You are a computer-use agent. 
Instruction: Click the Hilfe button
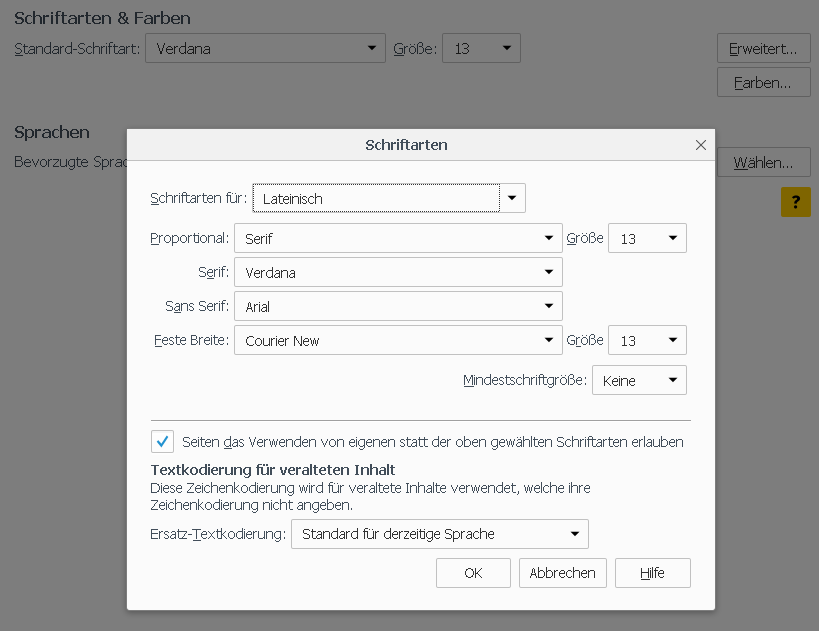653,573
